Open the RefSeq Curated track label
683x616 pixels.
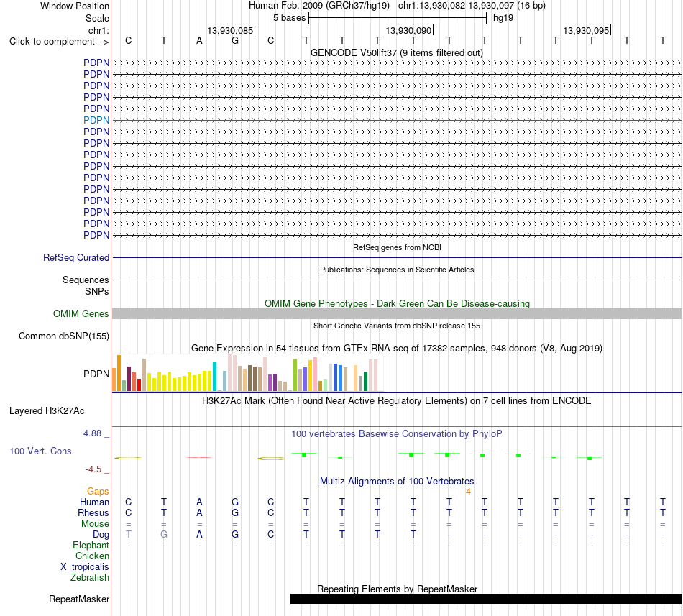coord(75,258)
